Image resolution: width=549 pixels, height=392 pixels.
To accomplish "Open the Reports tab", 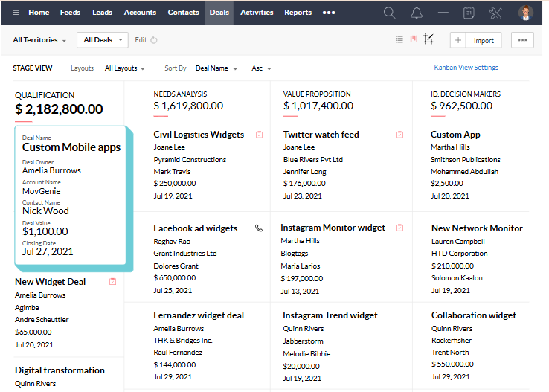I will point(298,13).
